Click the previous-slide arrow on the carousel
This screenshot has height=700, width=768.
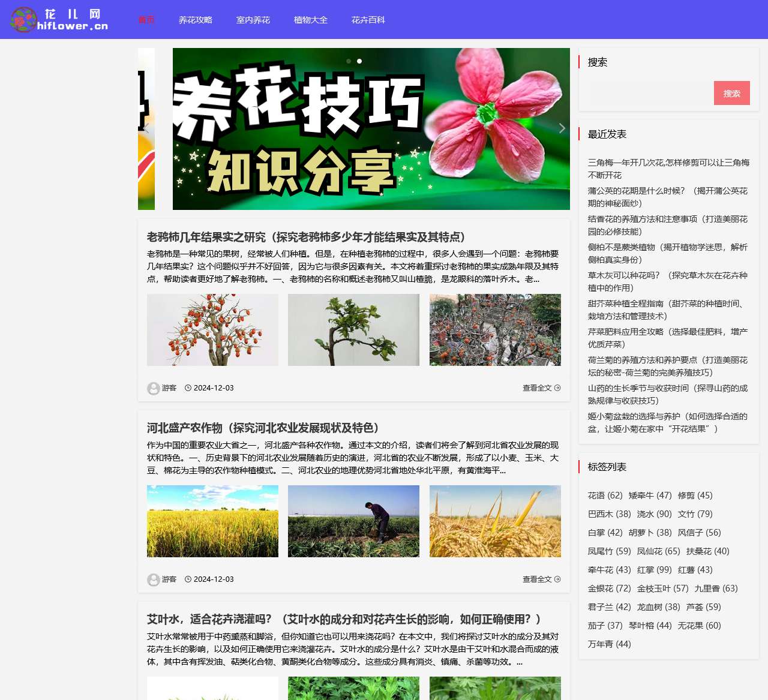(146, 128)
